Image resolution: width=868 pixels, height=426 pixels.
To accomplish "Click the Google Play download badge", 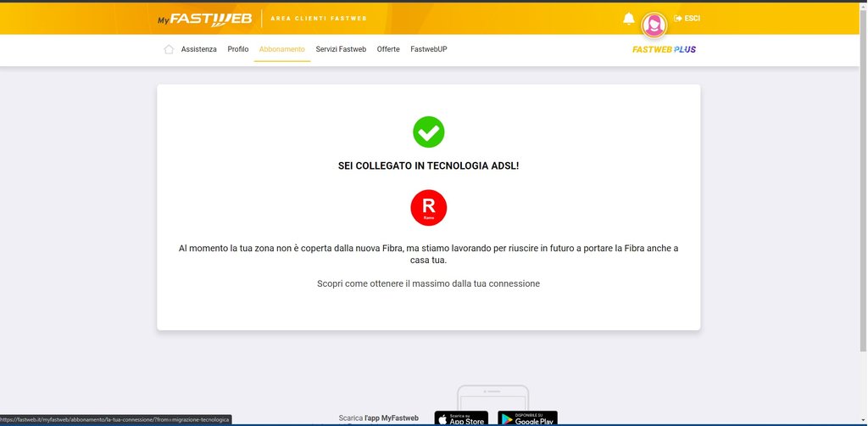I will [x=527, y=418].
